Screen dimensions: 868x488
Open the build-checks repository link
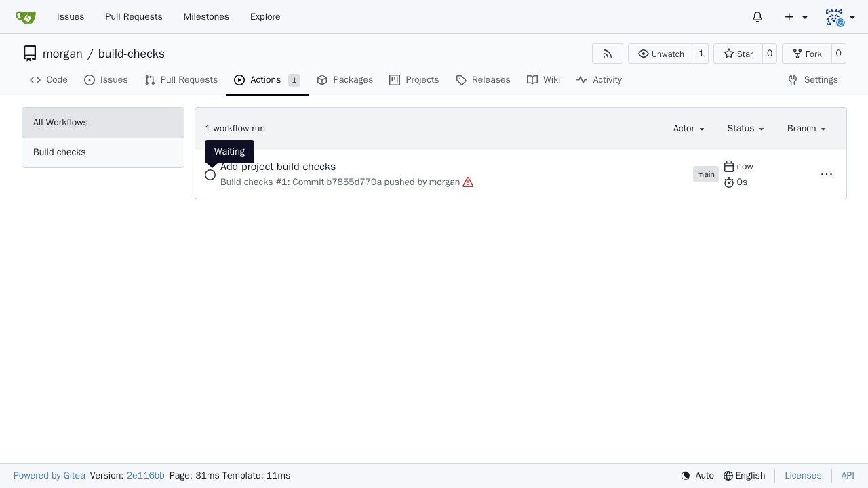[132, 54]
